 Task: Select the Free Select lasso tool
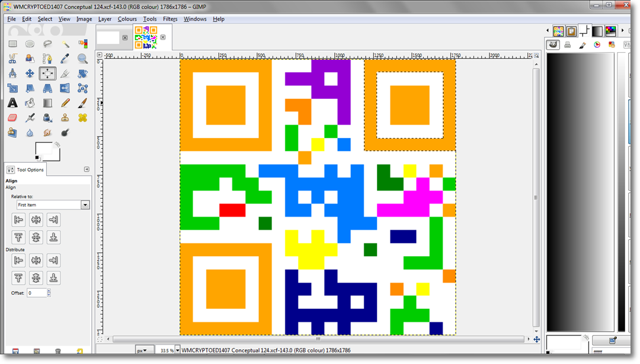pos(47,44)
